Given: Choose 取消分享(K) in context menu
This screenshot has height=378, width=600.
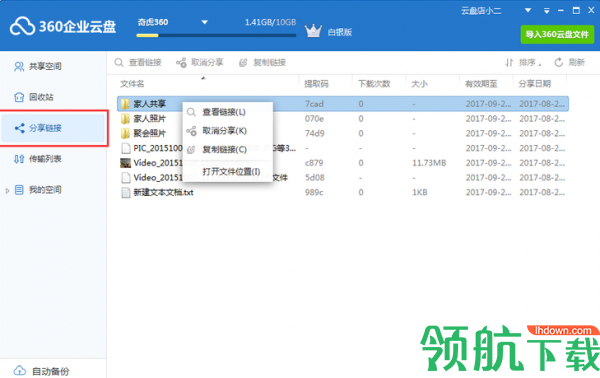Looking at the screenshot, I should pyautogui.click(x=228, y=131).
